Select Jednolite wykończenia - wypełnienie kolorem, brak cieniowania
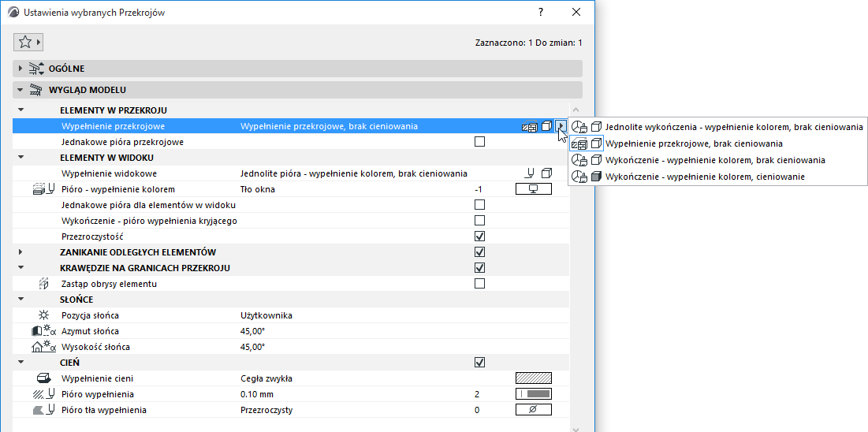The height and width of the screenshot is (432, 868). click(717, 127)
